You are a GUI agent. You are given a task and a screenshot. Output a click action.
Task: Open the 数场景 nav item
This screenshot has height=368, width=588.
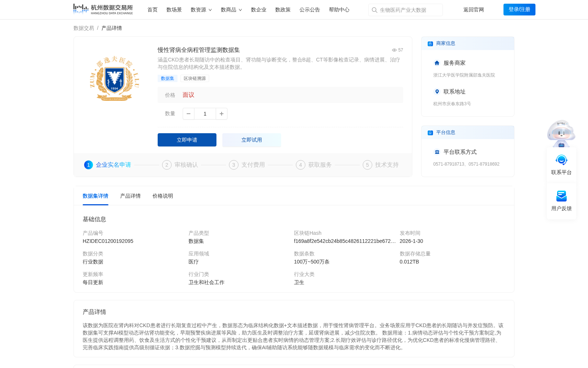click(174, 10)
